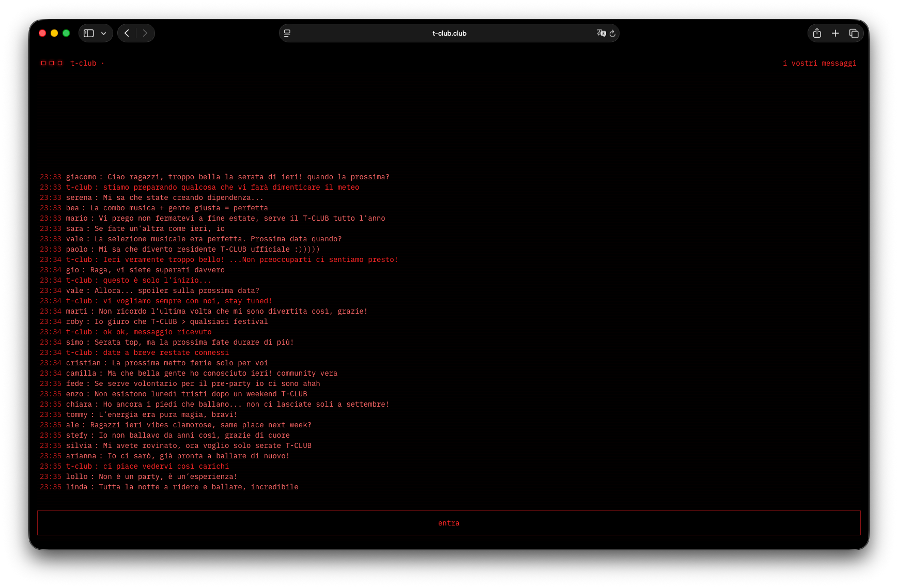The image size is (898, 588).
Task: Select roby's 'T-CLUB > qualsiasi festival' message
Action: click(154, 322)
